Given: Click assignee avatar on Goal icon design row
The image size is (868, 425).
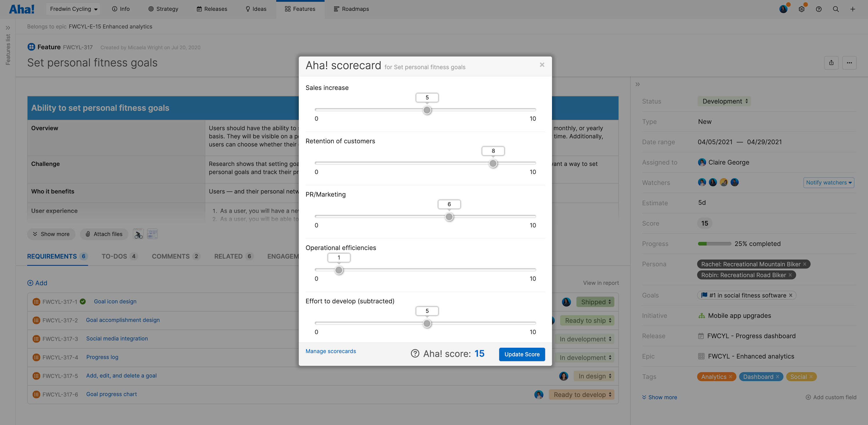Looking at the screenshot, I should tap(567, 302).
